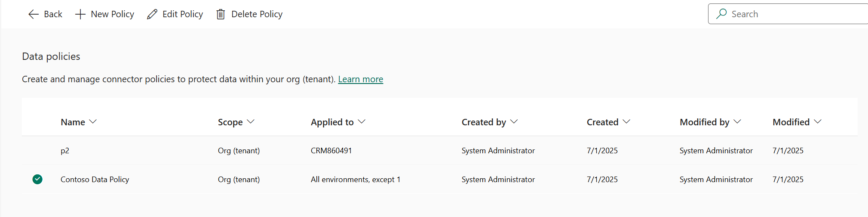Viewport: 868px width, 217px height.
Task: Click the search magnifier icon
Action: (x=721, y=14)
